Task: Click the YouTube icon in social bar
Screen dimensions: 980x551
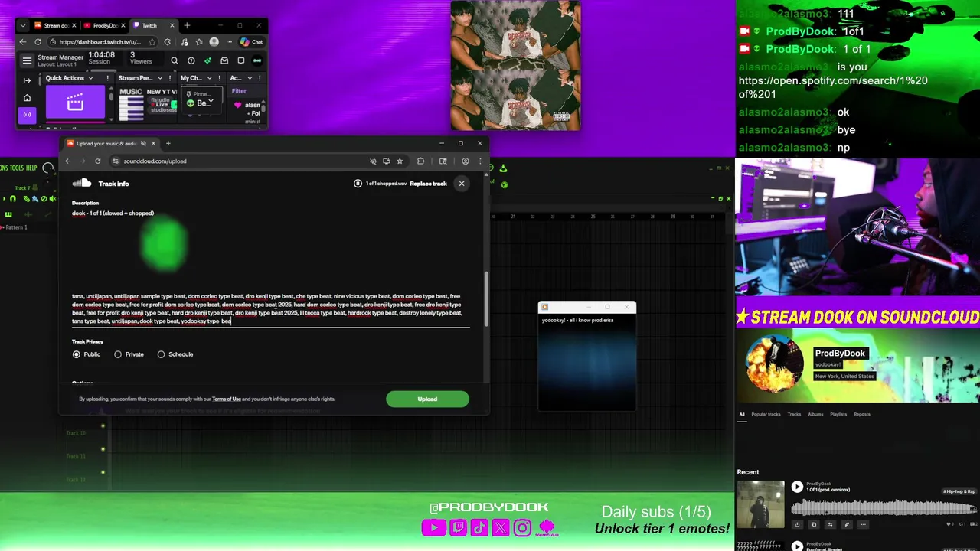Action: (434, 527)
